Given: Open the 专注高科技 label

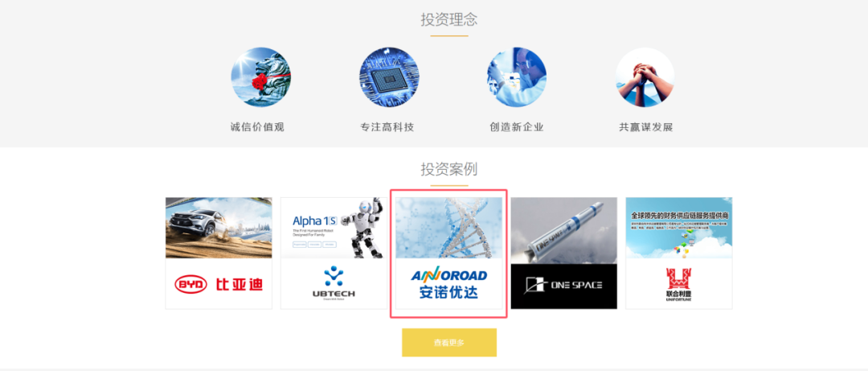Looking at the screenshot, I should (387, 127).
